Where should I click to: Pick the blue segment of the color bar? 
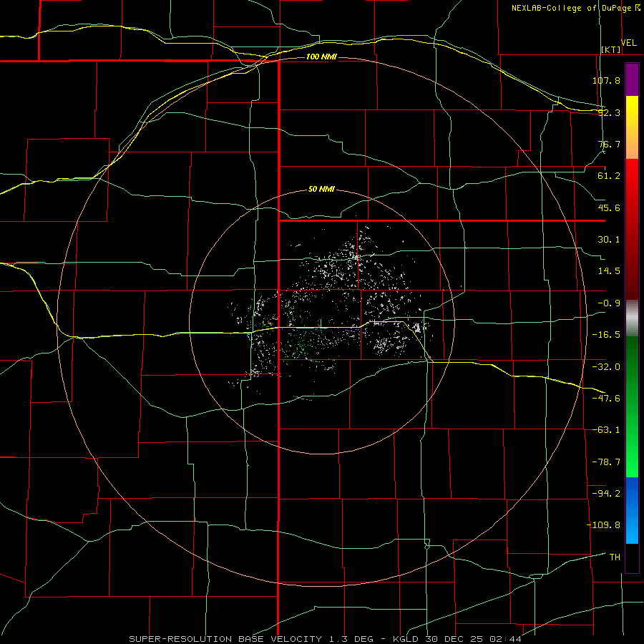(632, 510)
